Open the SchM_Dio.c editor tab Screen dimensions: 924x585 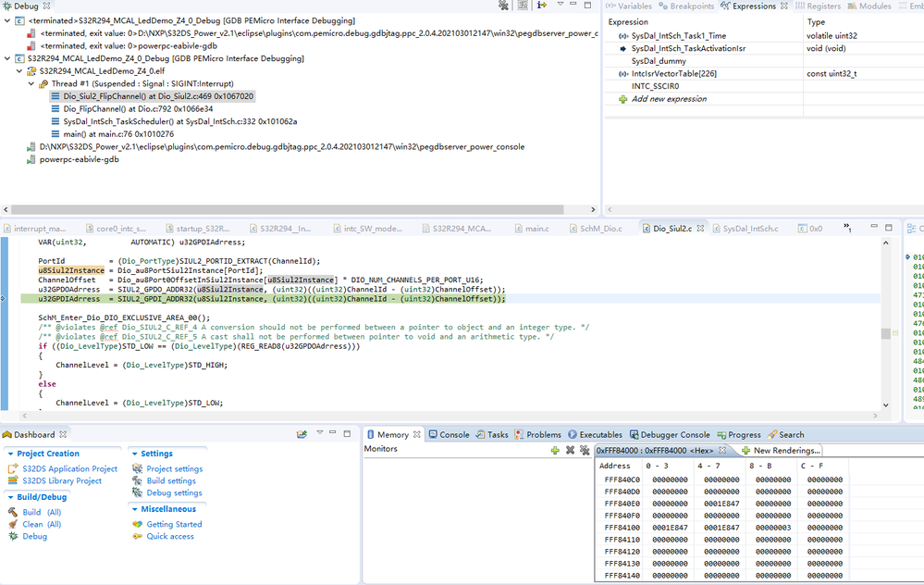click(x=596, y=229)
